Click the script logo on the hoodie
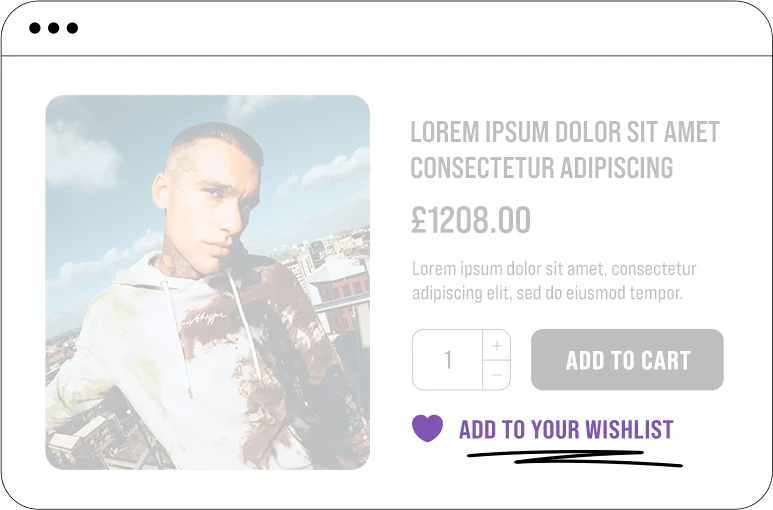 203,319
